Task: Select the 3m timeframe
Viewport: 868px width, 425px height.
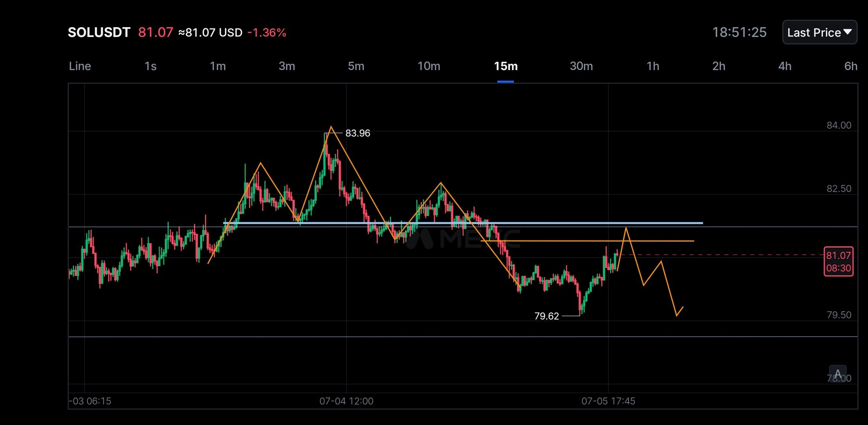Action: coord(287,66)
